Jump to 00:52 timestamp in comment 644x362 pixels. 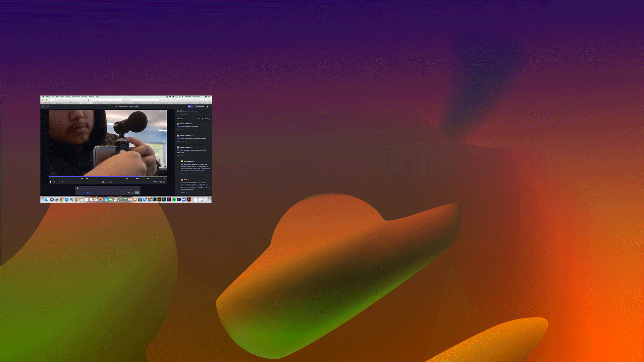(179, 138)
